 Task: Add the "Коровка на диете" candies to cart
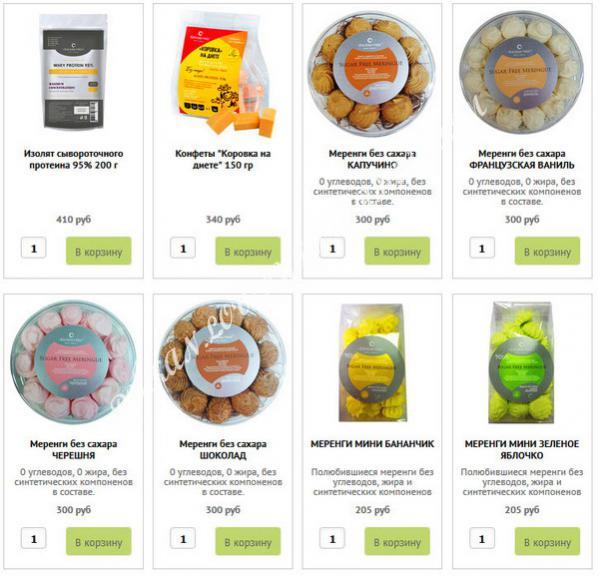pyautogui.click(x=248, y=251)
